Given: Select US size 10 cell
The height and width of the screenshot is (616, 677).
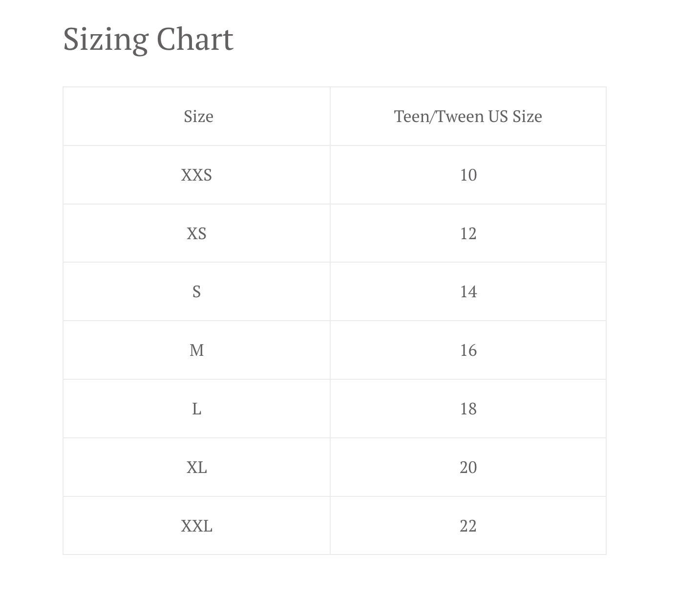Looking at the screenshot, I should tap(468, 175).
